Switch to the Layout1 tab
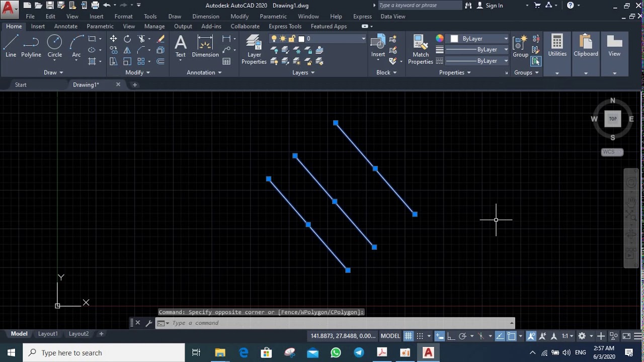 pos(48,334)
